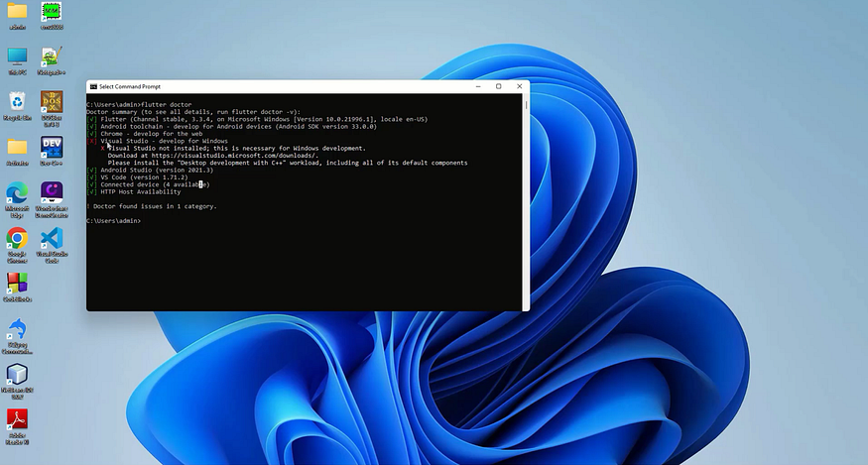Viewport: 868px width, 465px height.
Task: Open CodeBlocks desktop shortcut
Action: tap(17, 288)
